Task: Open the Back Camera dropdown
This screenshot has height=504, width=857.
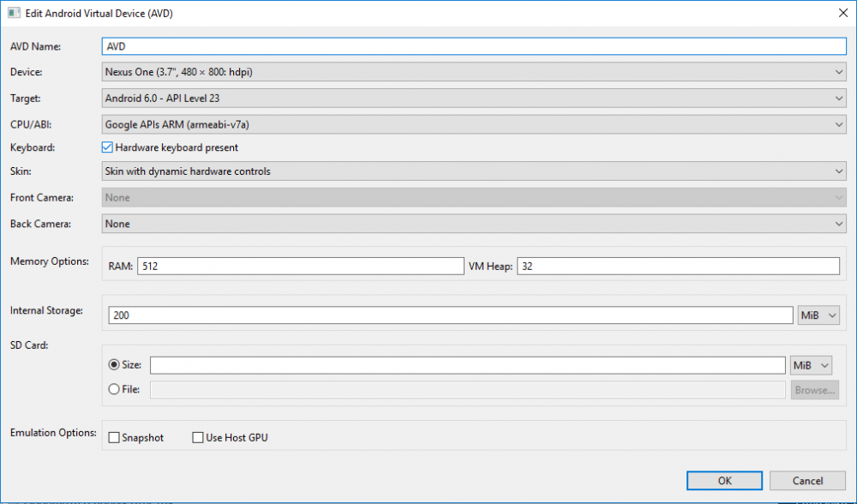Action: tap(474, 224)
